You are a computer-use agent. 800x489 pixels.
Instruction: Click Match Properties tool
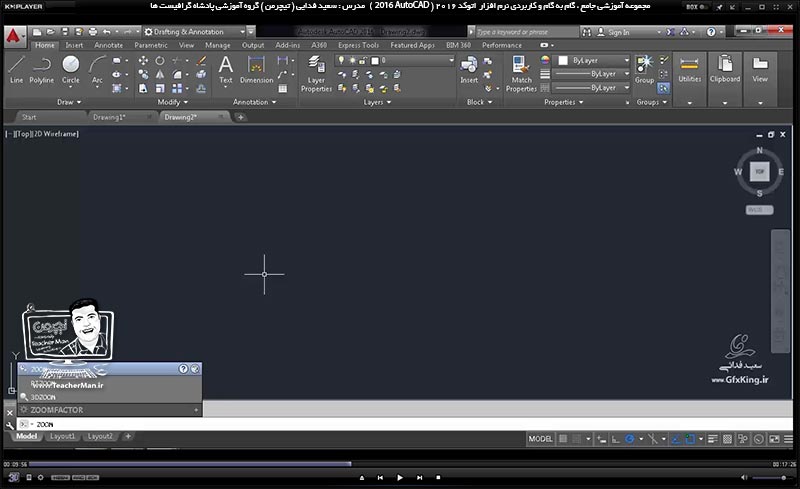521,74
